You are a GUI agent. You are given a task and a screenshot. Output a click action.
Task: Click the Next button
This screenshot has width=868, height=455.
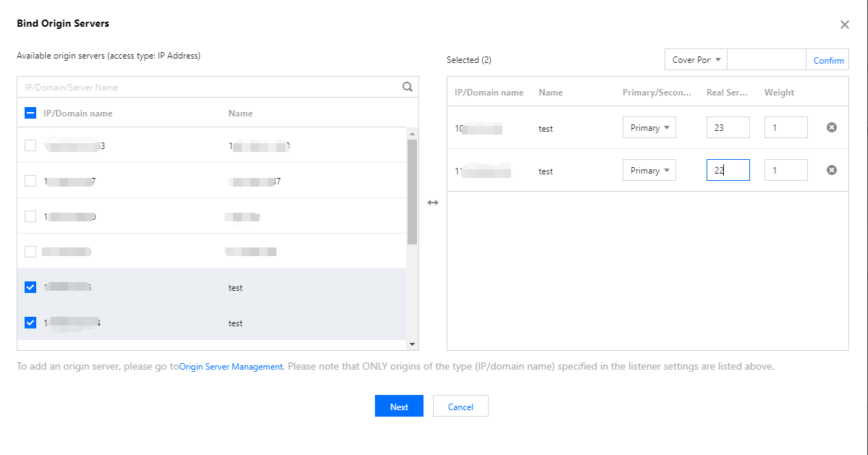[x=399, y=407]
